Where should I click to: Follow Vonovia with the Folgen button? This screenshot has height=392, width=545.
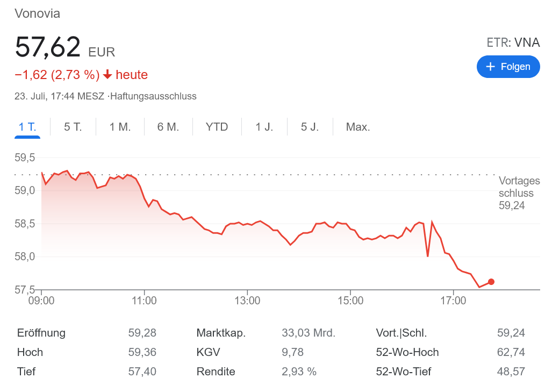[508, 67]
